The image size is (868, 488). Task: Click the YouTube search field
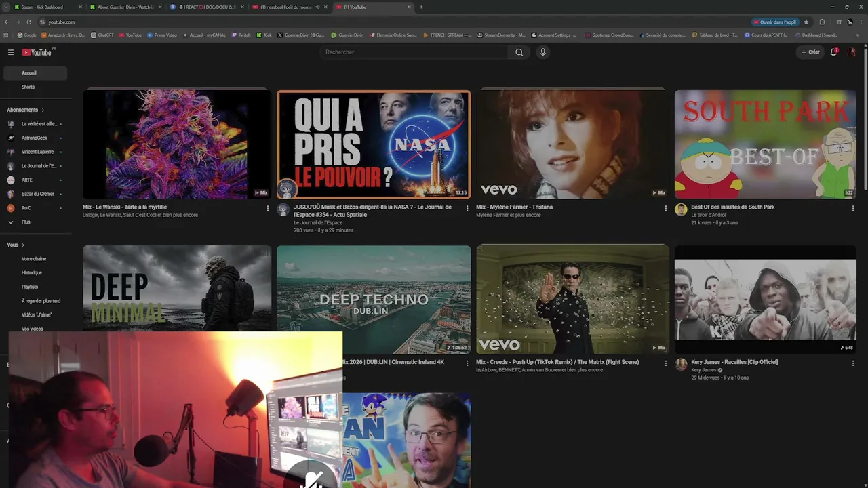[414, 52]
